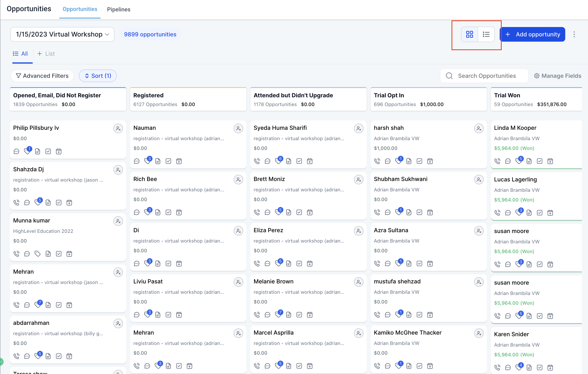The width and height of the screenshot is (588, 374).
Task: Open Eliza Perez opportunity name
Action: point(268,230)
